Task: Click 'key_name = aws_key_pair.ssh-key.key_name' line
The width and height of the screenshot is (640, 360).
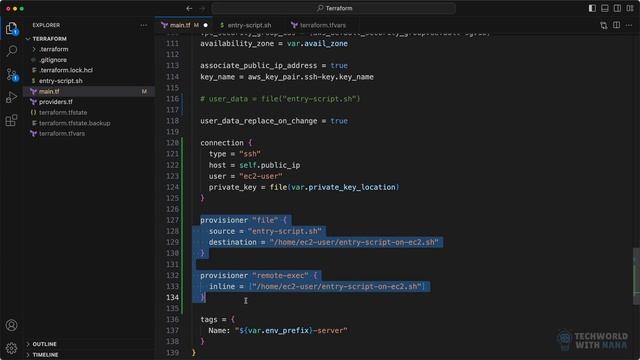Action: pyautogui.click(x=287, y=77)
